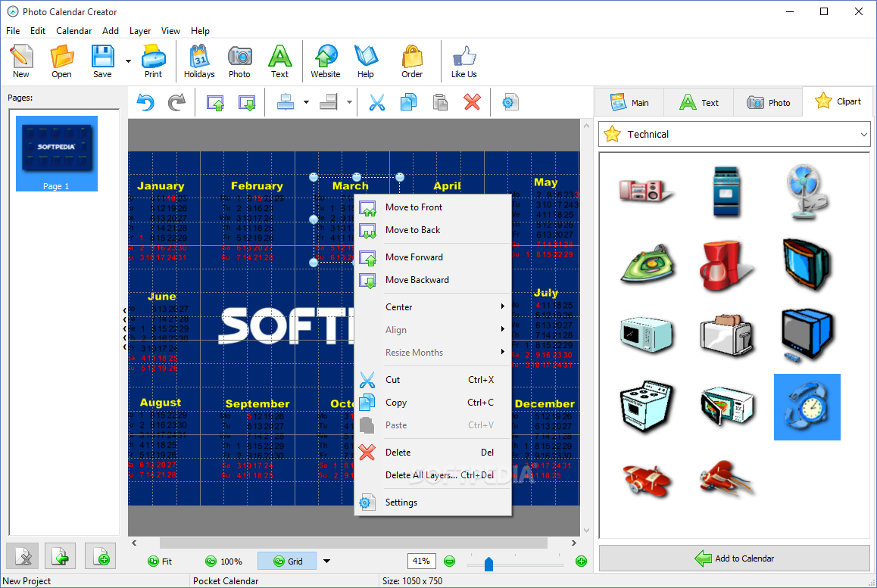Toggle the Grid display button

click(288, 562)
